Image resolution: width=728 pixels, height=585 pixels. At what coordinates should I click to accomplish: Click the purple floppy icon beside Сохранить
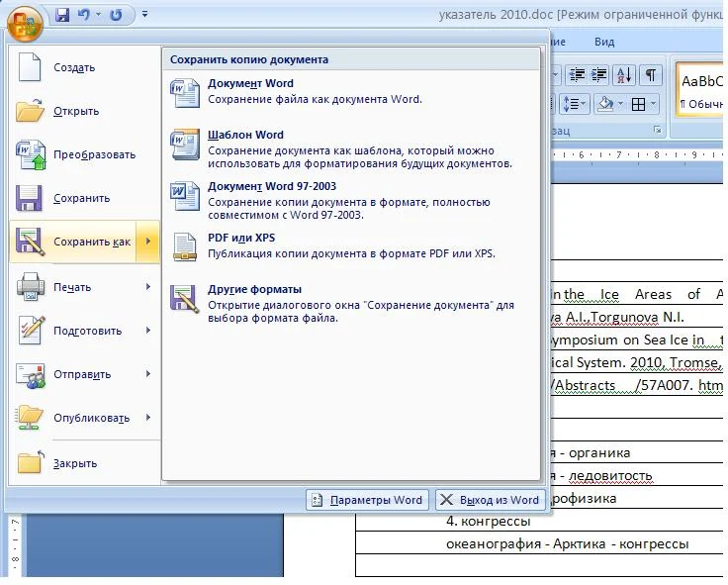tap(29, 198)
